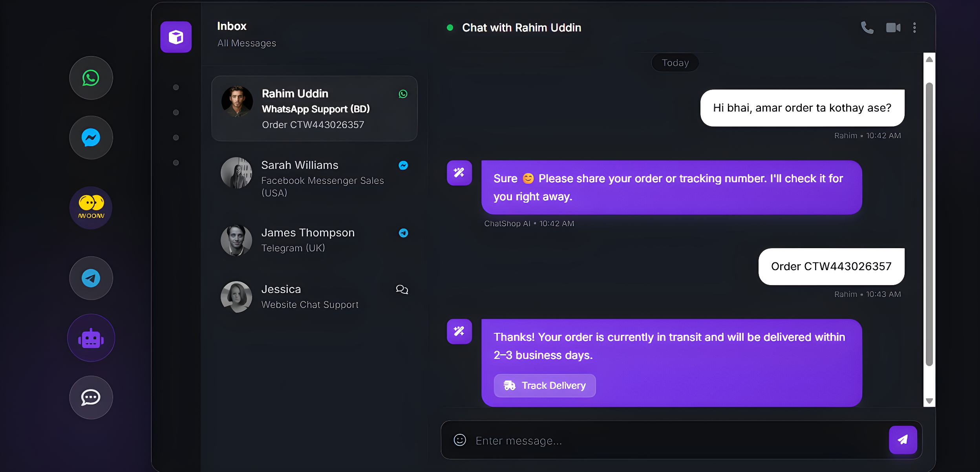
Task: Click the Track Delivery button
Action: pos(545,386)
